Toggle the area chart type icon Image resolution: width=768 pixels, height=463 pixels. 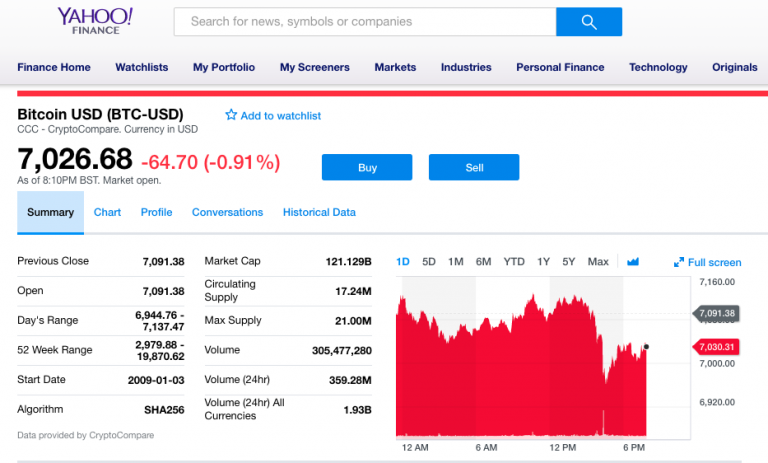[x=633, y=262]
